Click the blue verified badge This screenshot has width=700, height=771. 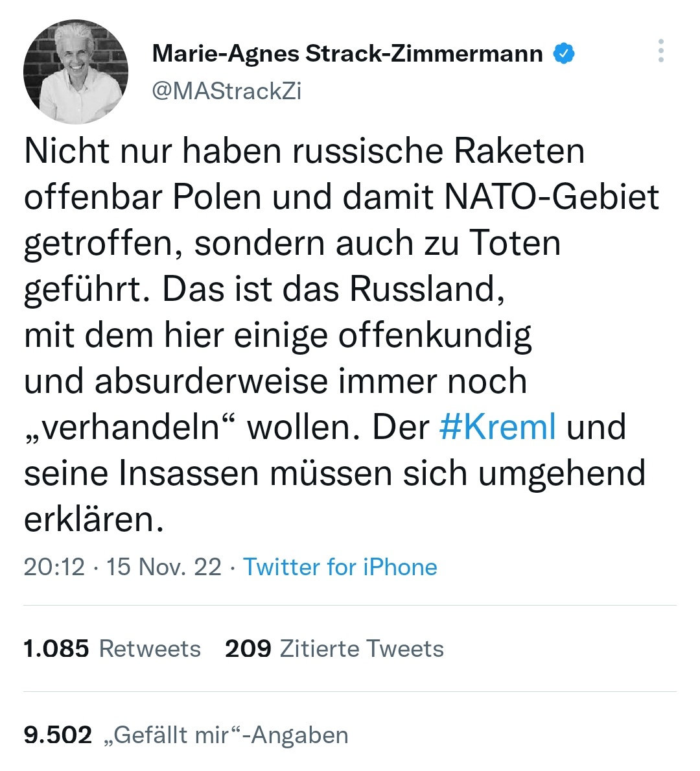(x=564, y=53)
